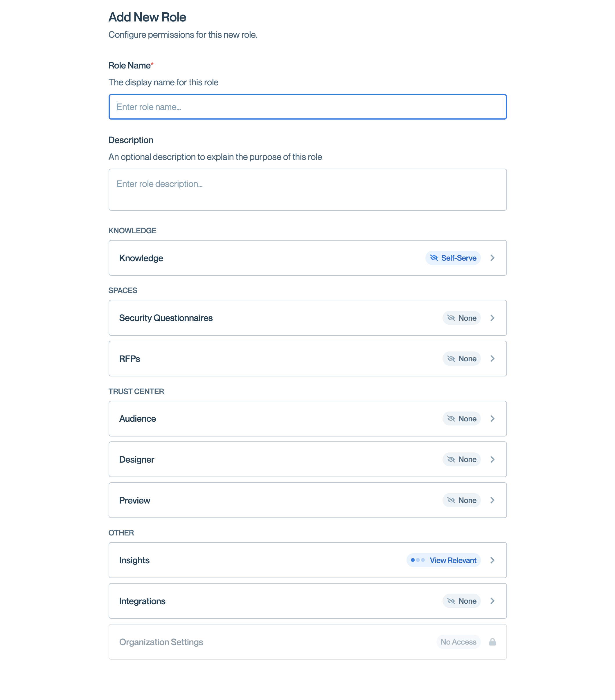
Task: Click into the role description text area
Action: coord(307,190)
